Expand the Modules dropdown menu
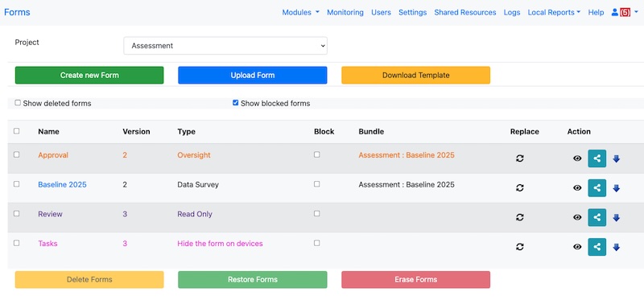This screenshot has width=644, height=300. (x=300, y=12)
